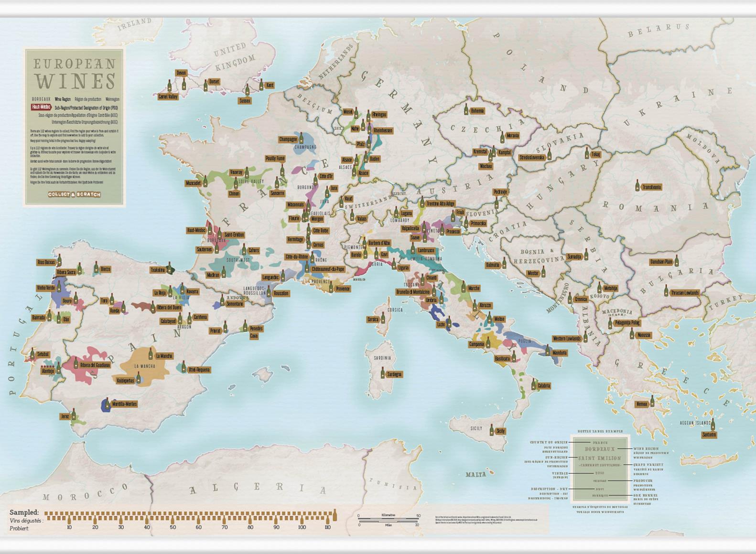This screenshot has width=756, height=554.
Task: Click the bottle icon next to Devon
Action: click(184, 84)
